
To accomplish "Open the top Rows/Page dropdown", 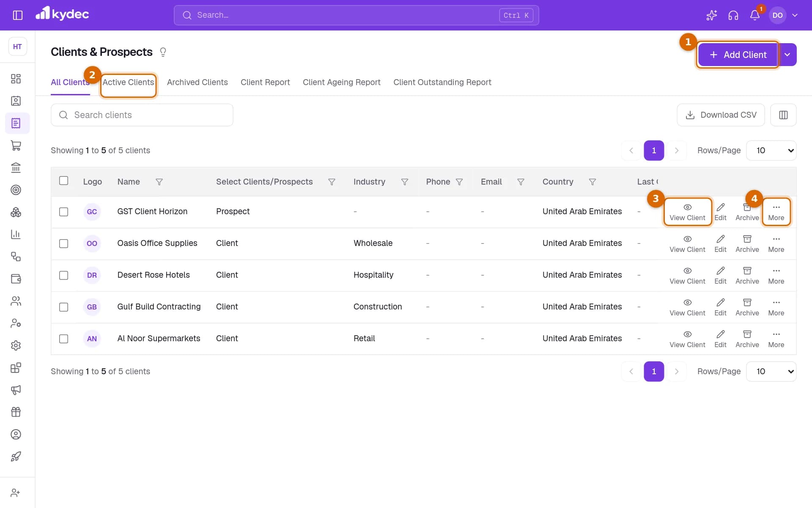I will (771, 150).
